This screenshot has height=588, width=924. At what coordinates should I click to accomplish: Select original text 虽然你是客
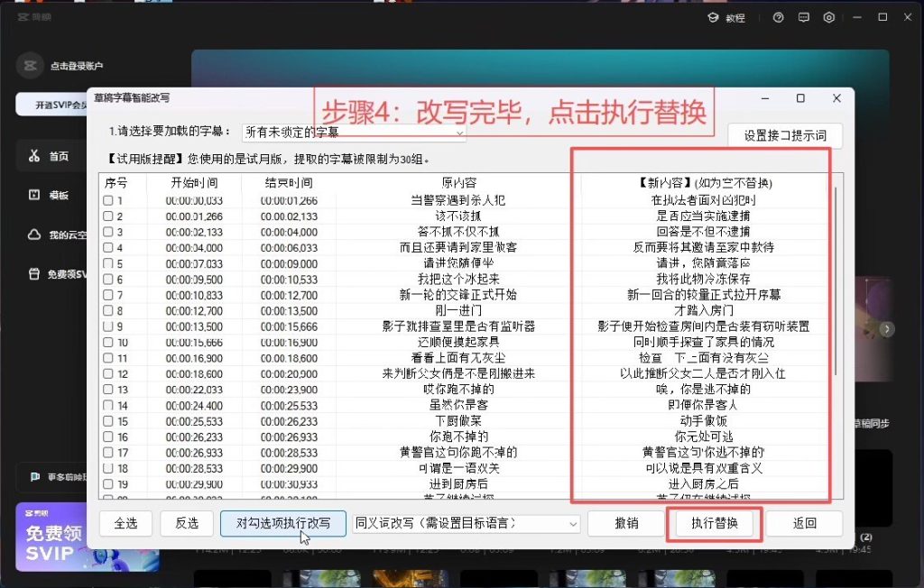[457, 405]
